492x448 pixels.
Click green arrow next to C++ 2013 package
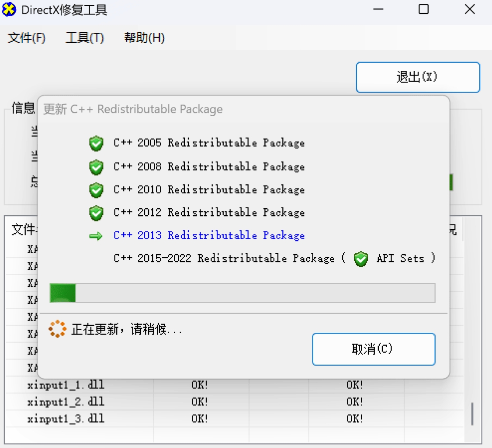[96, 236]
